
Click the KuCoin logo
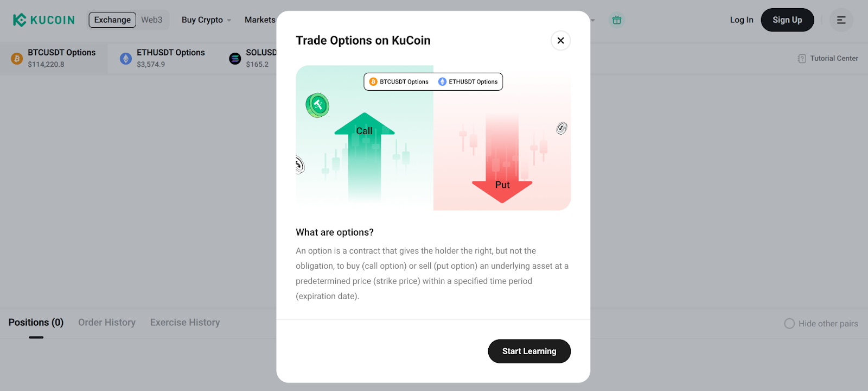[43, 20]
